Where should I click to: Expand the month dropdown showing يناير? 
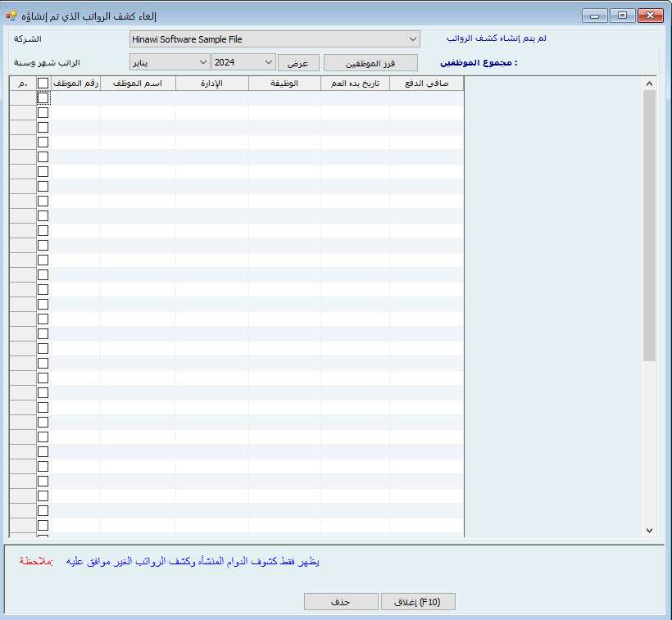pyautogui.click(x=170, y=62)
